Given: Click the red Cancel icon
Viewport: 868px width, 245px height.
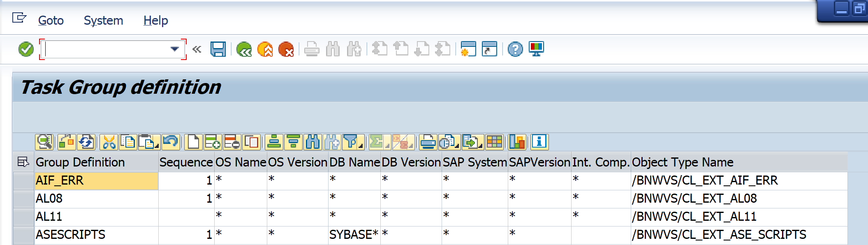Looking at the screenshot, I should pyautogui.click(x=286, y=49).
